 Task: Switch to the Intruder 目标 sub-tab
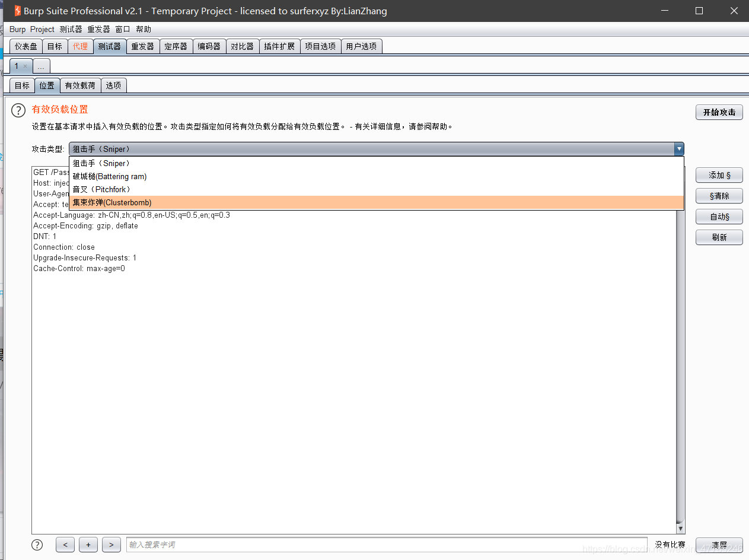tap(22, 85)
